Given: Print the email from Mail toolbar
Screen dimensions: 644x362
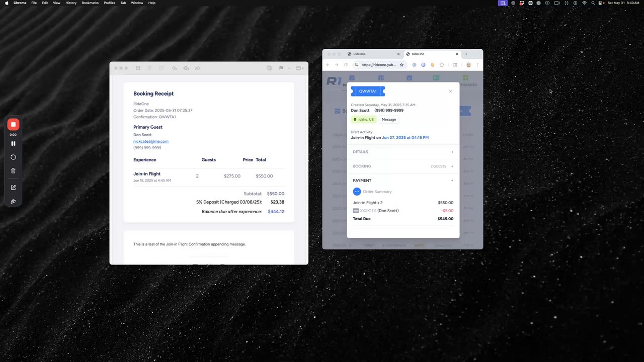Looking at the screenshot, I should (x=269, y=68).
